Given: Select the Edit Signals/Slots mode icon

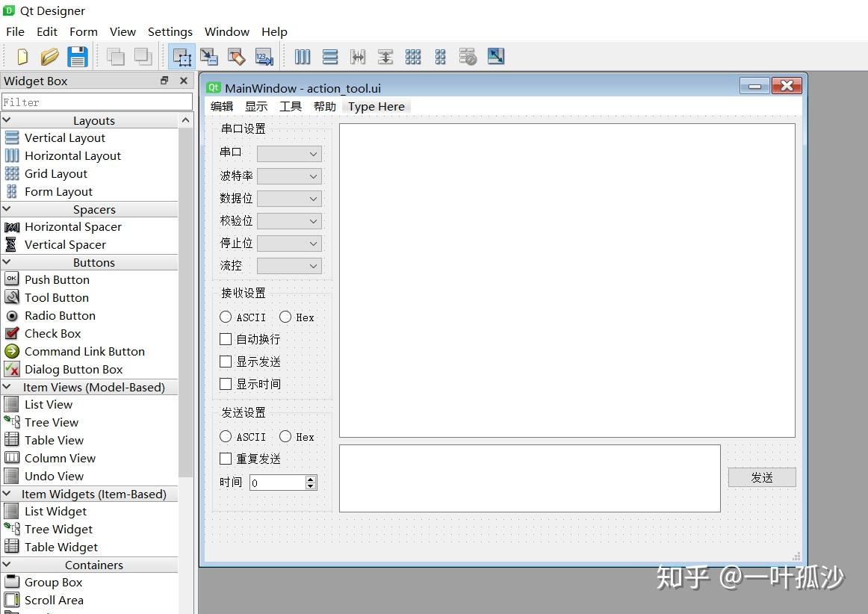Looking at the screenshot, I should click(209, 56).
